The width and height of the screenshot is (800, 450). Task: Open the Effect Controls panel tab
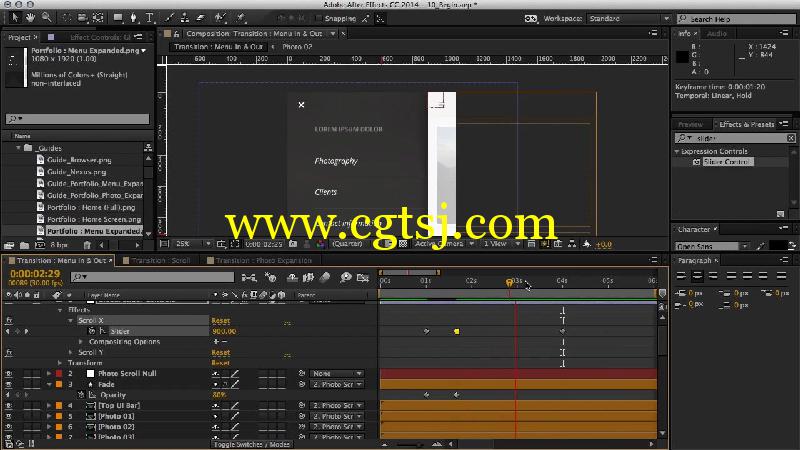[x=100, y=37]
